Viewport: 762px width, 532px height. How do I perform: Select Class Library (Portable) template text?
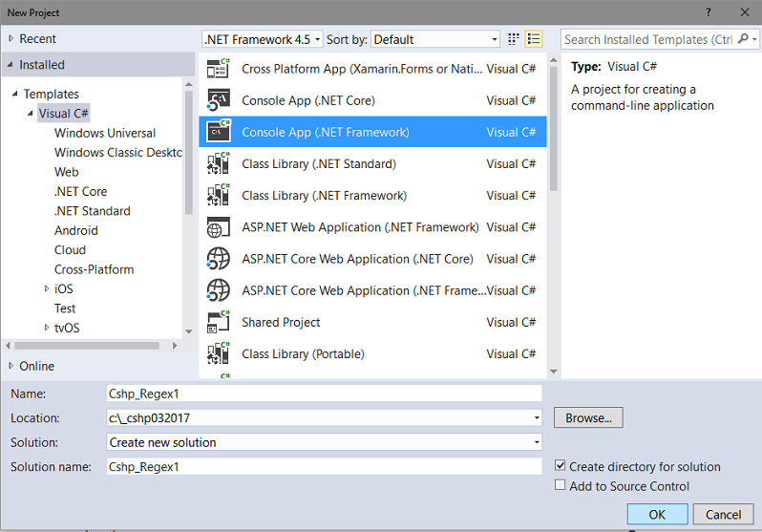pos(303,353)
